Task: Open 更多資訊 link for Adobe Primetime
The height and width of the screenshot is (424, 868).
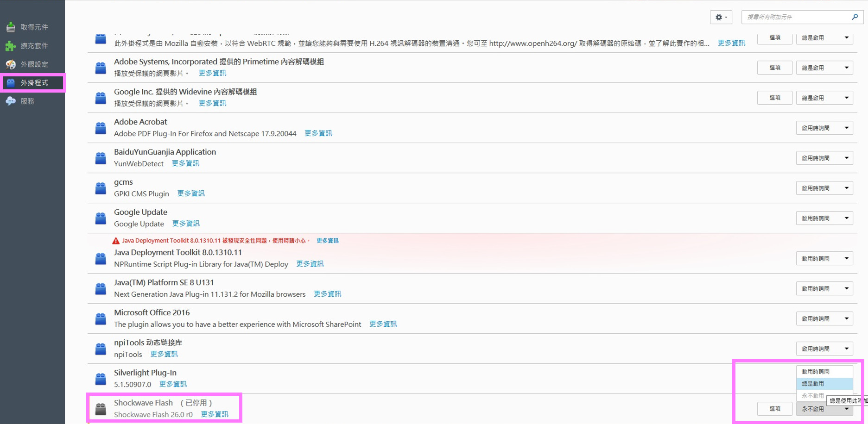Action: coord(212,73)
